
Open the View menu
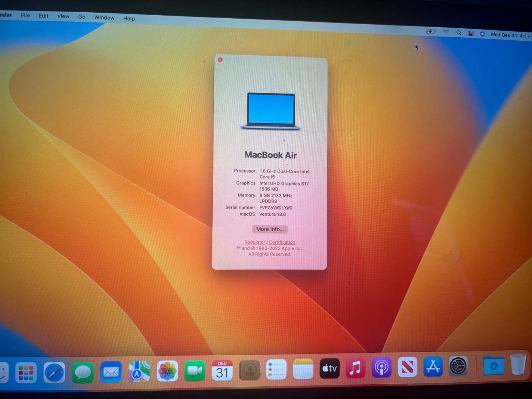click(63, 16)
